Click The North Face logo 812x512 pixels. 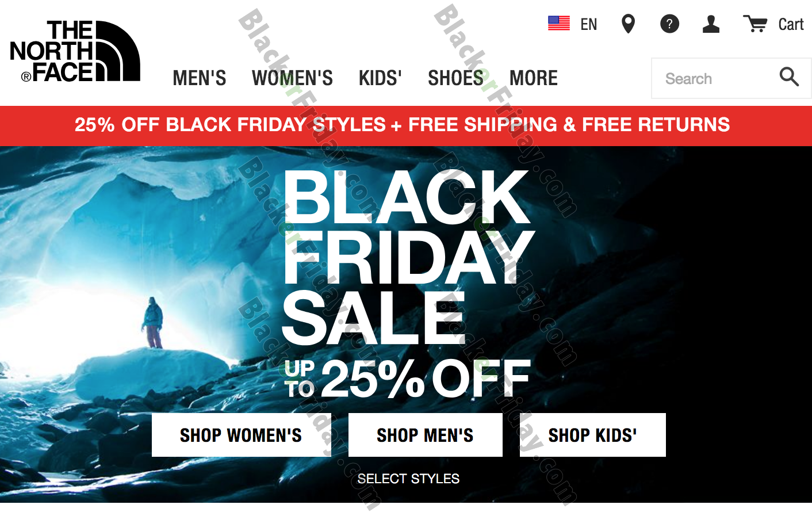(75, 51)
